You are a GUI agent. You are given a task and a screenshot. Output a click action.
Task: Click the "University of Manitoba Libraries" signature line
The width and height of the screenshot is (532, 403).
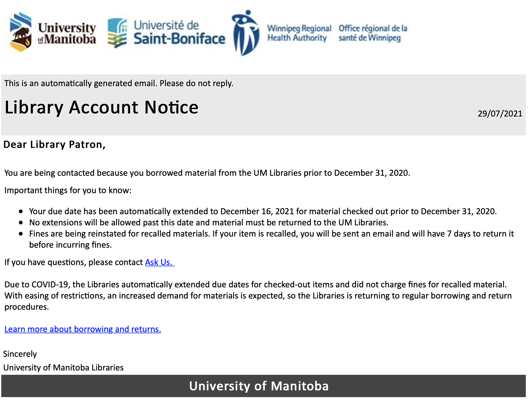pyautogui.click(x=63, y=368)
